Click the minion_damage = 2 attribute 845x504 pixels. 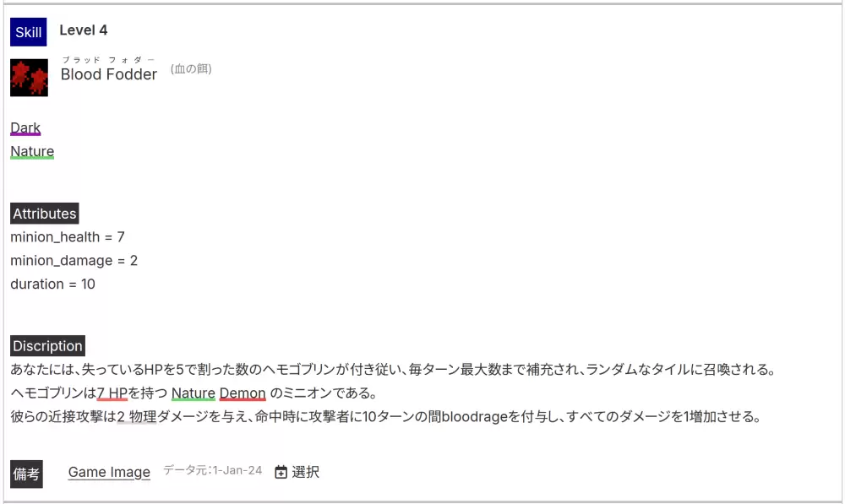pyautogui.click(x=74, y=261)
